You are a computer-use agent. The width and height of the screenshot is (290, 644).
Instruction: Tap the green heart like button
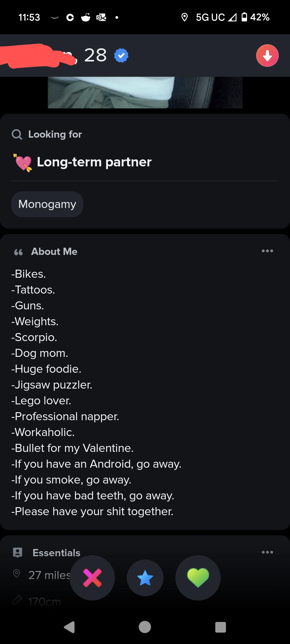pos(198,578)
